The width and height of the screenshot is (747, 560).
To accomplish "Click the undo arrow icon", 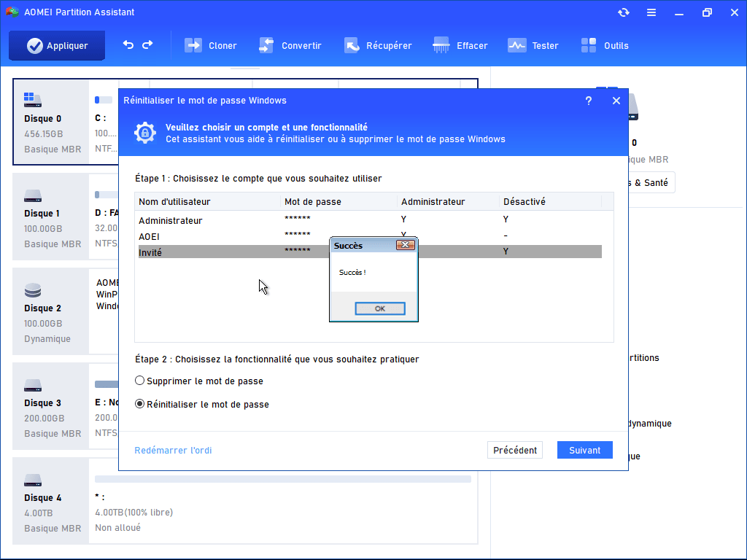I will pyautogui.click(x=128, y=45).
